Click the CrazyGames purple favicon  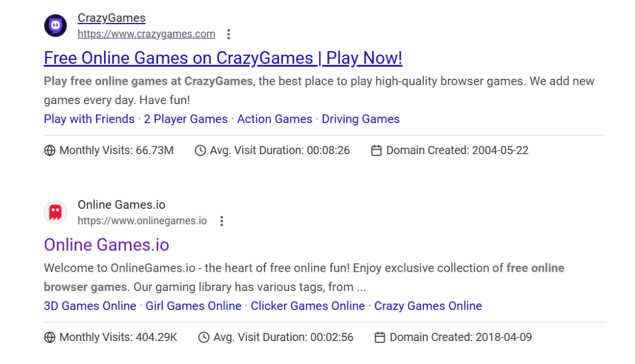point(55,25)
